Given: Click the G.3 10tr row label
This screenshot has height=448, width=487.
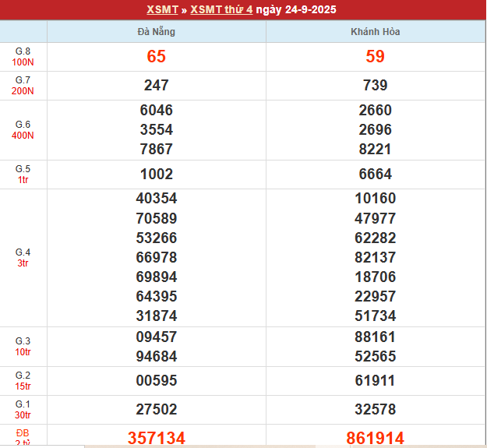Looking at the screenshot, I should (23, 347).
